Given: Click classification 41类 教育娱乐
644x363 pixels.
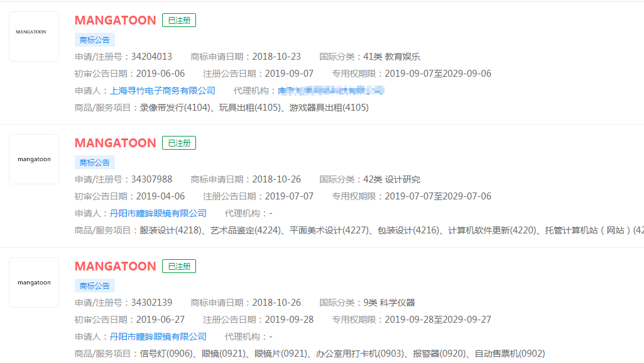Looking at the screenshot, I should [x=392, y=57].
